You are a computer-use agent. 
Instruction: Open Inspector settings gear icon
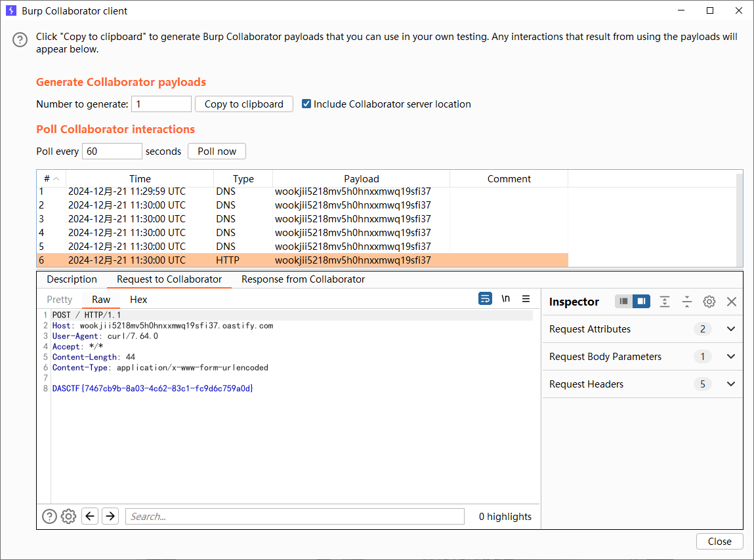709,302
